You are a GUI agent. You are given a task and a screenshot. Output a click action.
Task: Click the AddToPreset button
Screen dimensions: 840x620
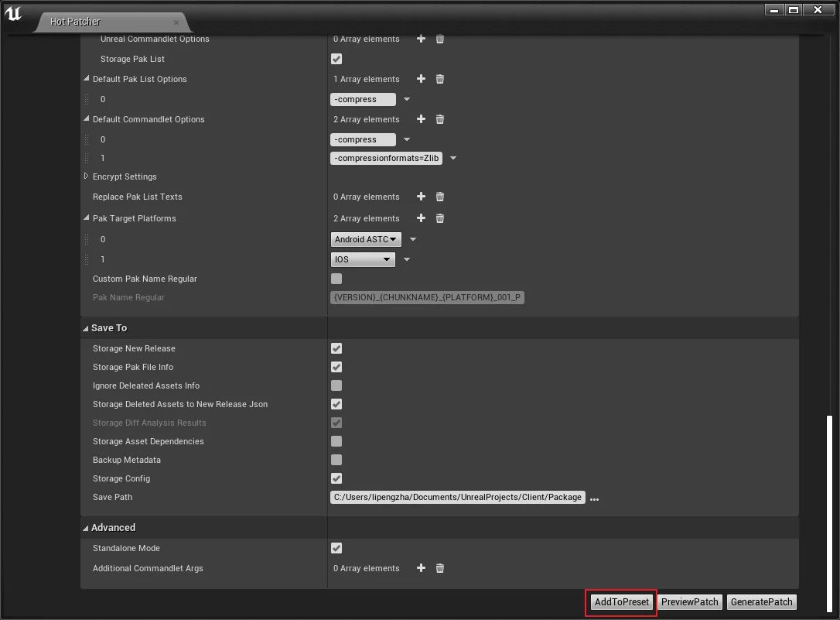coord(621,602)
